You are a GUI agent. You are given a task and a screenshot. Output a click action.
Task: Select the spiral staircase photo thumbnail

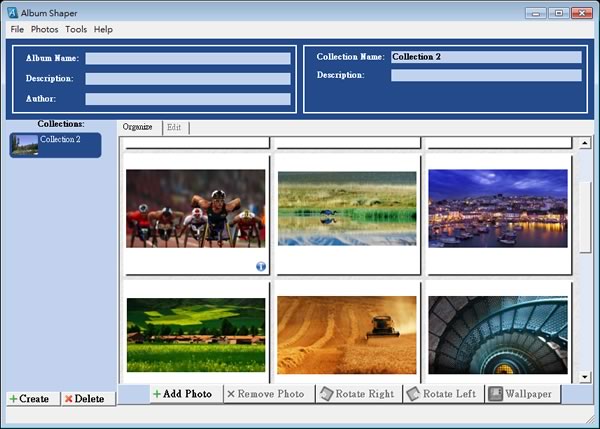click(498, 335)
